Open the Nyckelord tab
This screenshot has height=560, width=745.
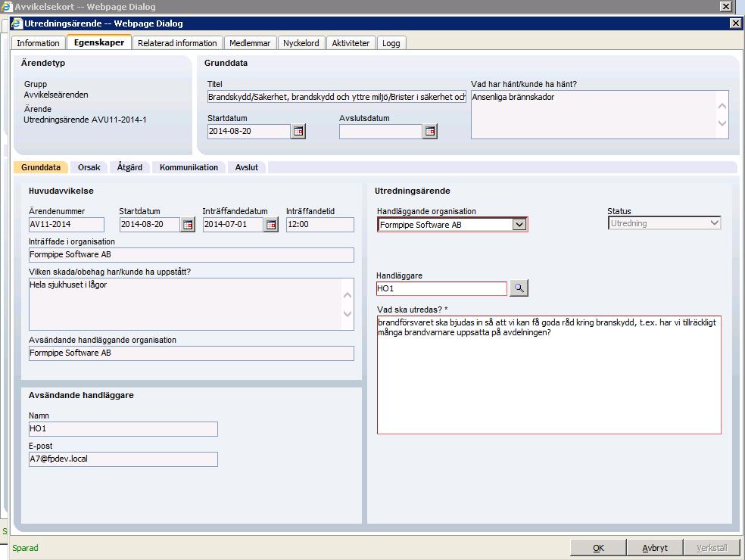coord(301,42)
